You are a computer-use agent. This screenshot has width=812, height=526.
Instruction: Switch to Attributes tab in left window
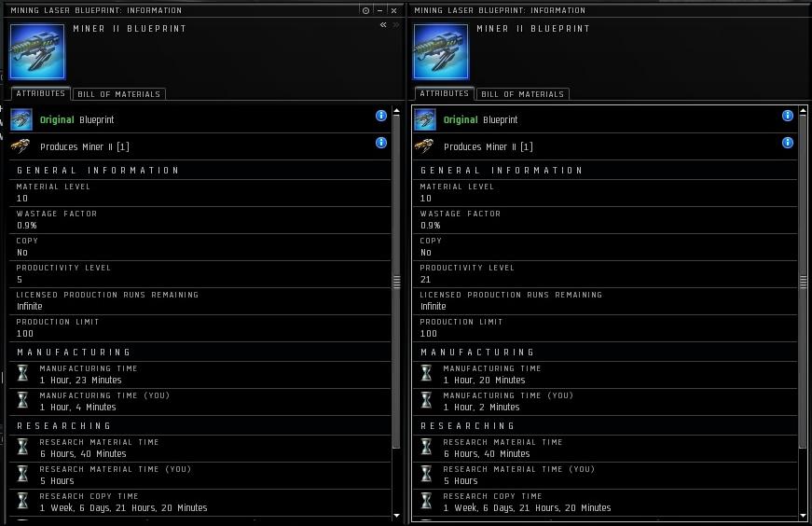41,93
